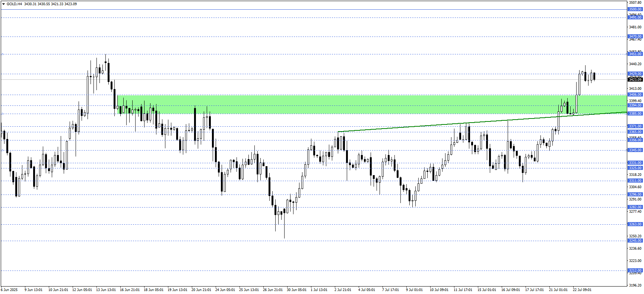
Task: Click the 7 Jul 17:01 time label
Action: (x=390, y=290)
